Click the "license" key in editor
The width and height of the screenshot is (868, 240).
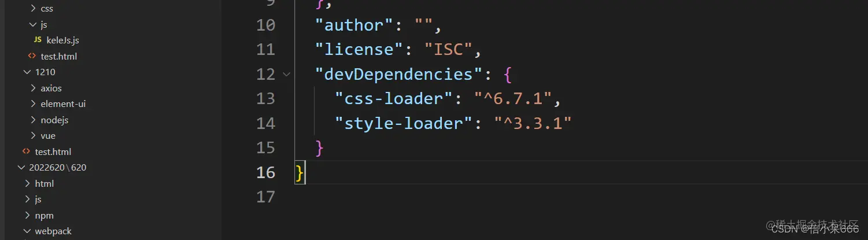tap(360, 50)
